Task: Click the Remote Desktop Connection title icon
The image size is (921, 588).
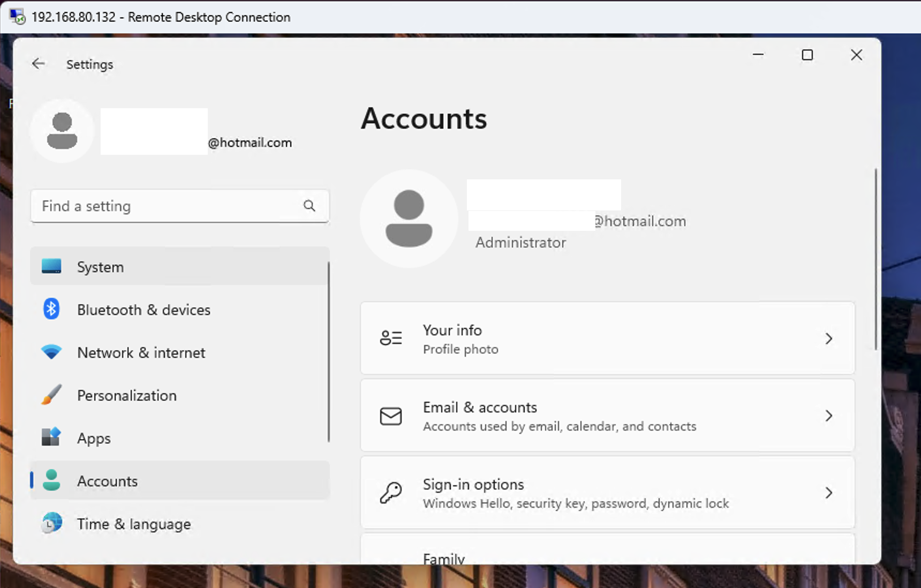Action: pyautogui.click(x=17, y=17)
